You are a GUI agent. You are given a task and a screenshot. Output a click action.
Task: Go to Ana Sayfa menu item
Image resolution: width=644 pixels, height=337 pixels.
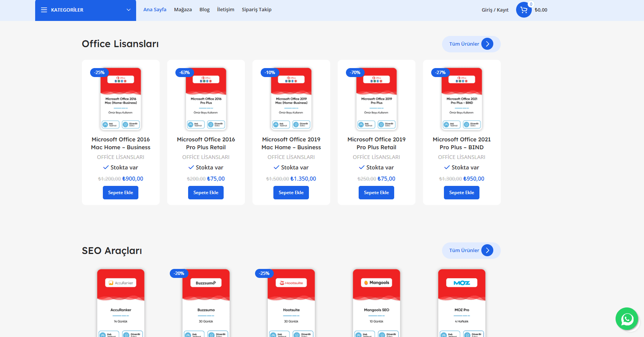(155, 10)
